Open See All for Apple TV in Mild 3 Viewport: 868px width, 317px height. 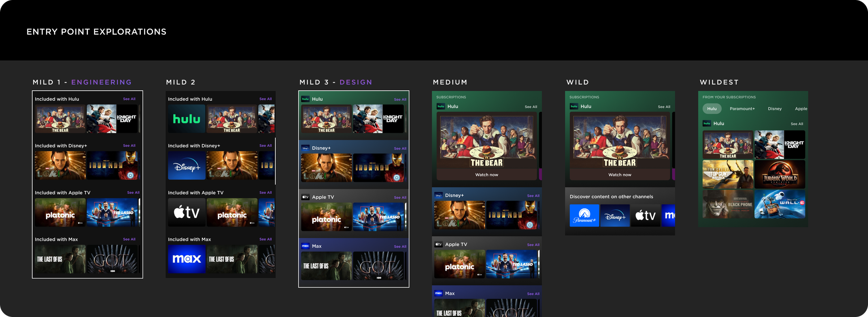pos(400,197)
